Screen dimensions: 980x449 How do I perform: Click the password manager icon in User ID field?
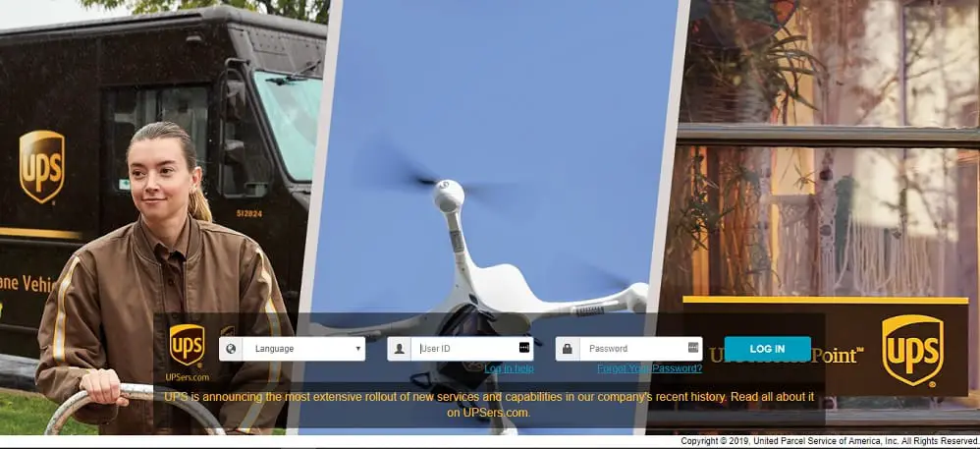(524, 347)
